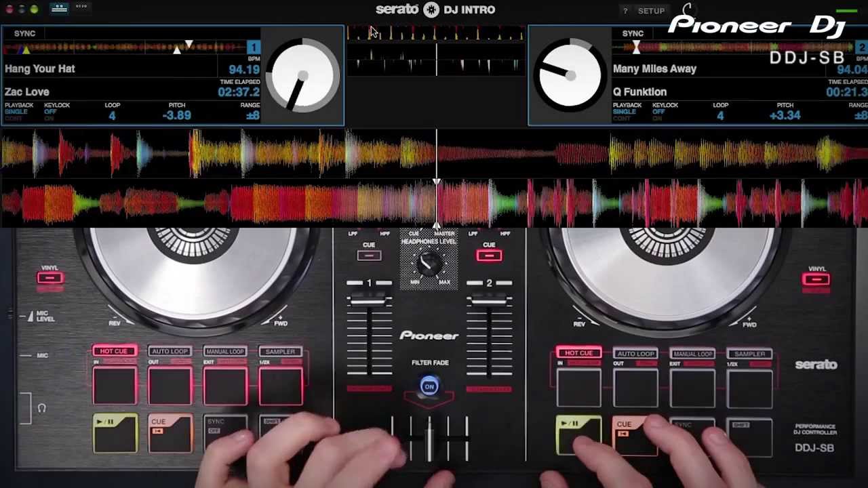Screen dimensions: 868x488
Task: Tap right deck fourth performance pad
Action: point(749,389)
